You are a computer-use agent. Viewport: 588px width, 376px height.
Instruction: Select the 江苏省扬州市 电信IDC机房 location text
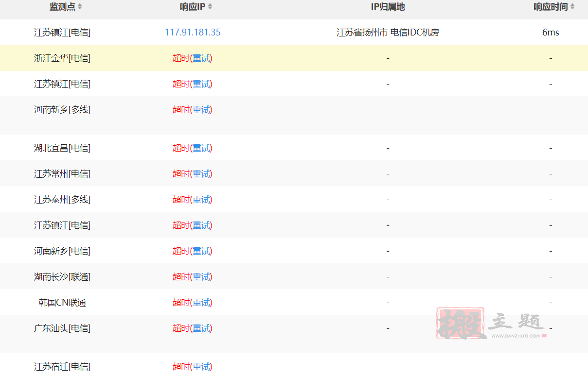coord(388,33)
